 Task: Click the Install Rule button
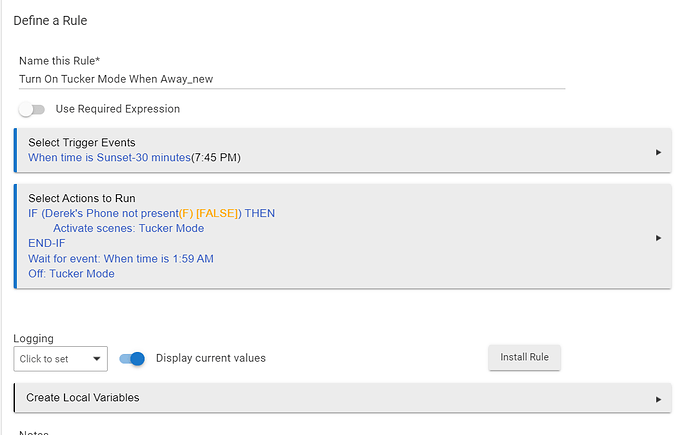524,357
